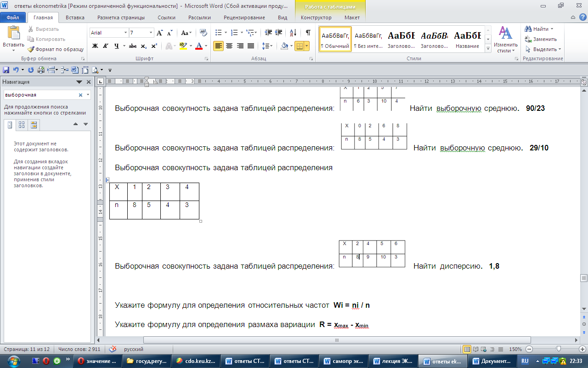Open Word Help with the question mark icon
Viewport: 588px width, 368px height.
point(582,17)
